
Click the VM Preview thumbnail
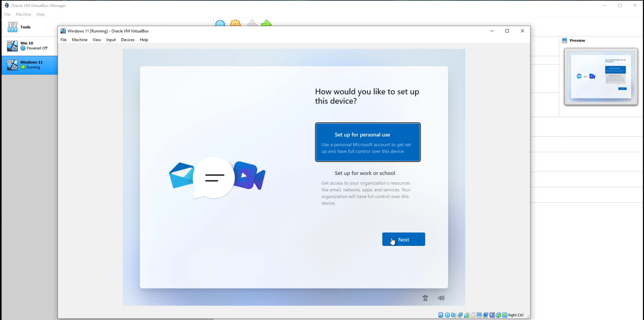click(601, 76)
